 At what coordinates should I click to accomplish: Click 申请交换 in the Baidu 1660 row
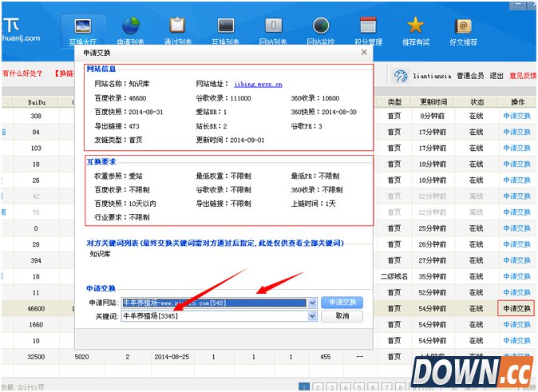tap(516, 325)
